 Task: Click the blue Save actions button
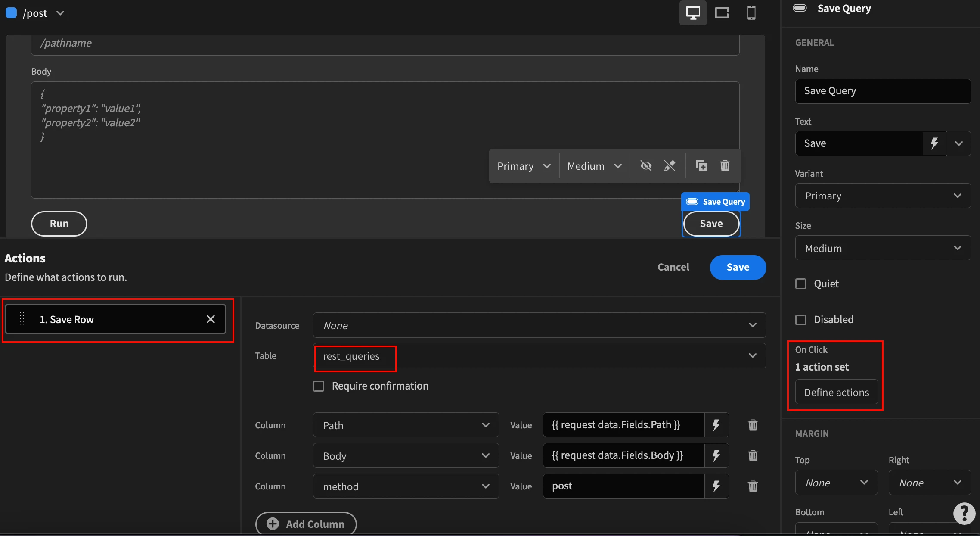738,268
